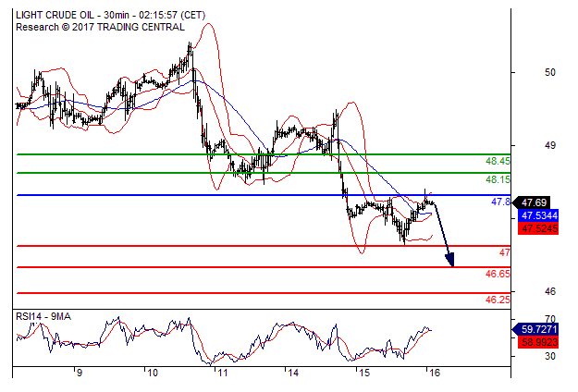Click the RSI axis label 70
578x392 pixels.
549,319
